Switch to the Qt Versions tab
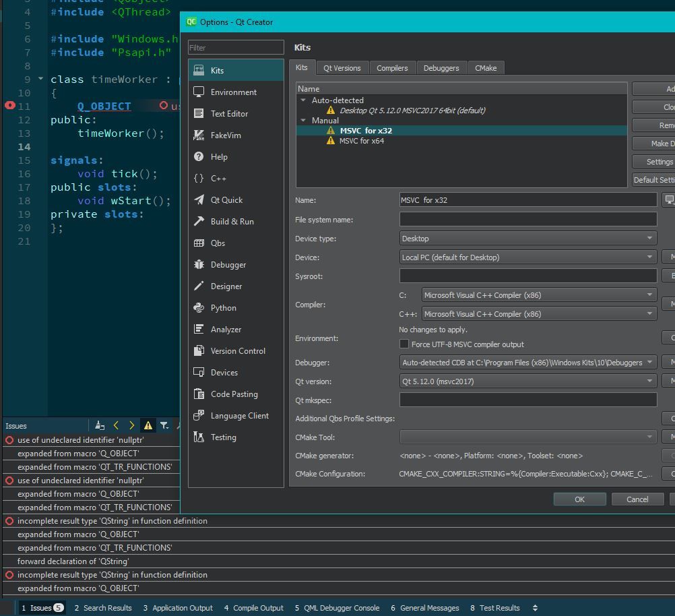Viewport: 675px width, 616px height. click(342, 68)
